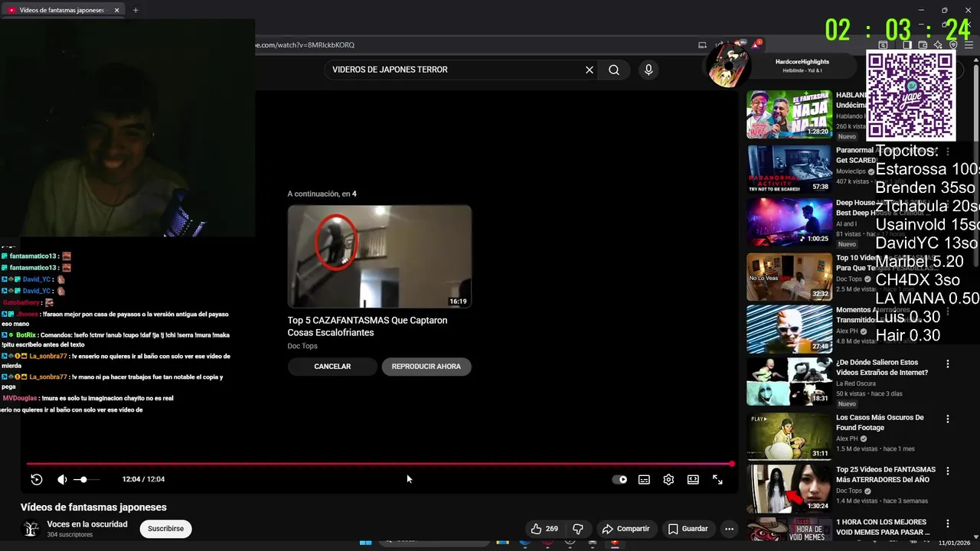Save the video with Guardar
This screenshot has height=551, width=980.
pyautogui.click(x=688, y=529)
